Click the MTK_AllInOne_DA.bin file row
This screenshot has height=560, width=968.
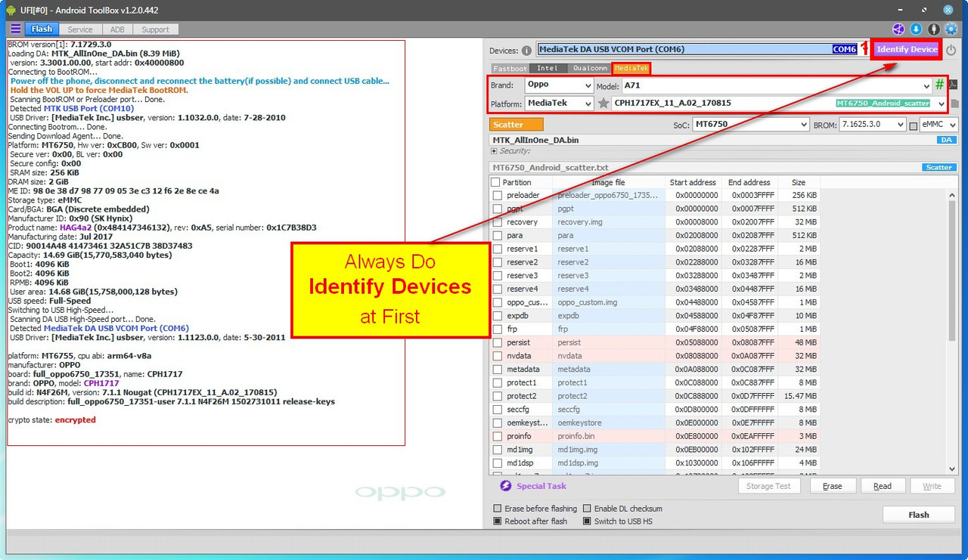pyautogui.click(x=724, y=140)
